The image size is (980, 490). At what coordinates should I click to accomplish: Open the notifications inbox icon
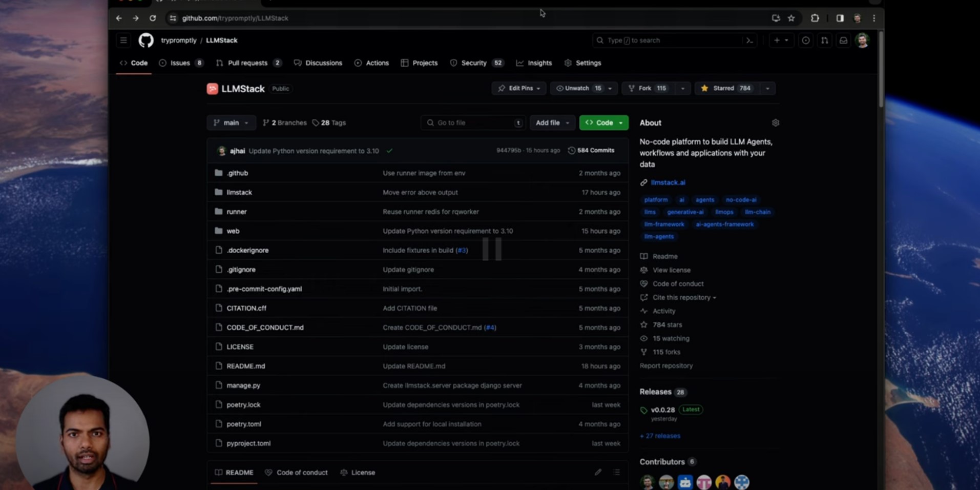[843, 40]
